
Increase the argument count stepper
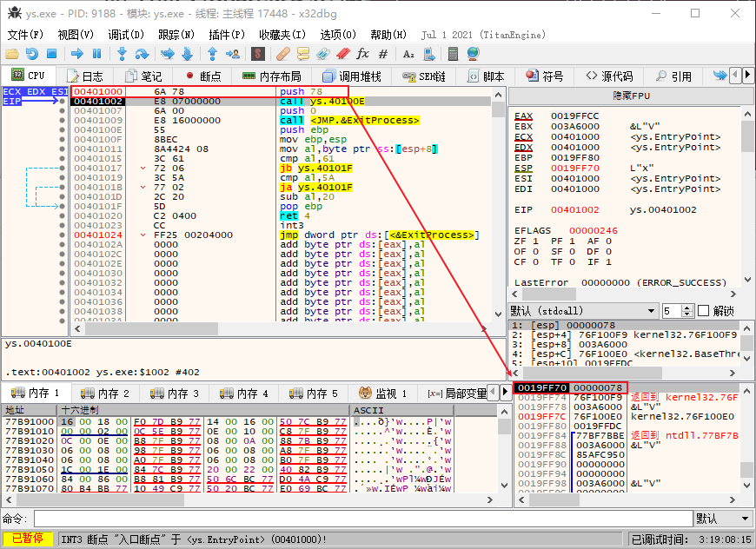687,308
